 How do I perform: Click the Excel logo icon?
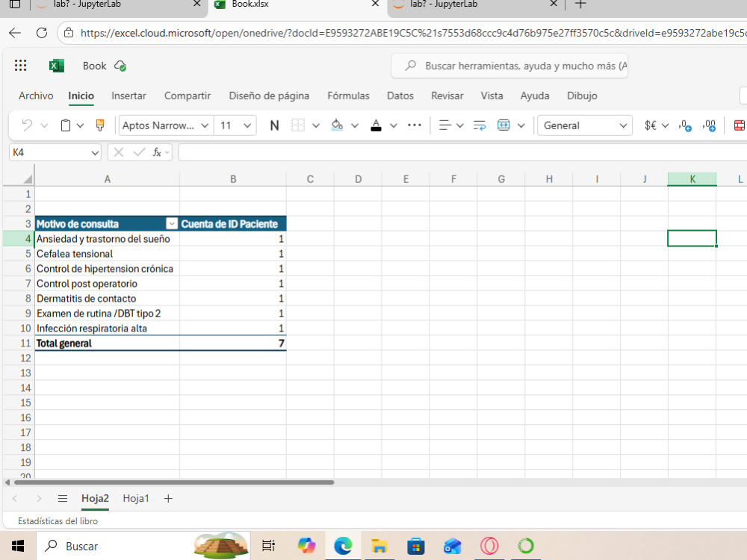tap(57, 66)
